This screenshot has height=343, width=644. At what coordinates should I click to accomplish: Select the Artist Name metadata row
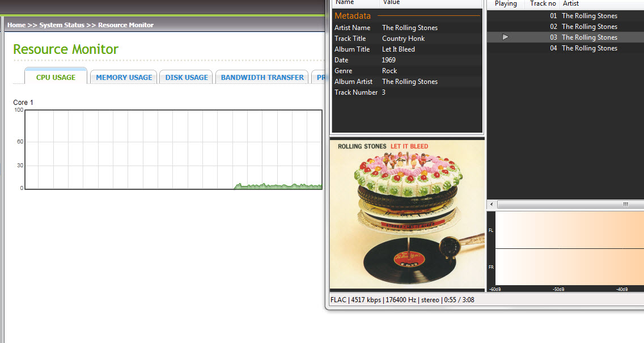point(407,28)
